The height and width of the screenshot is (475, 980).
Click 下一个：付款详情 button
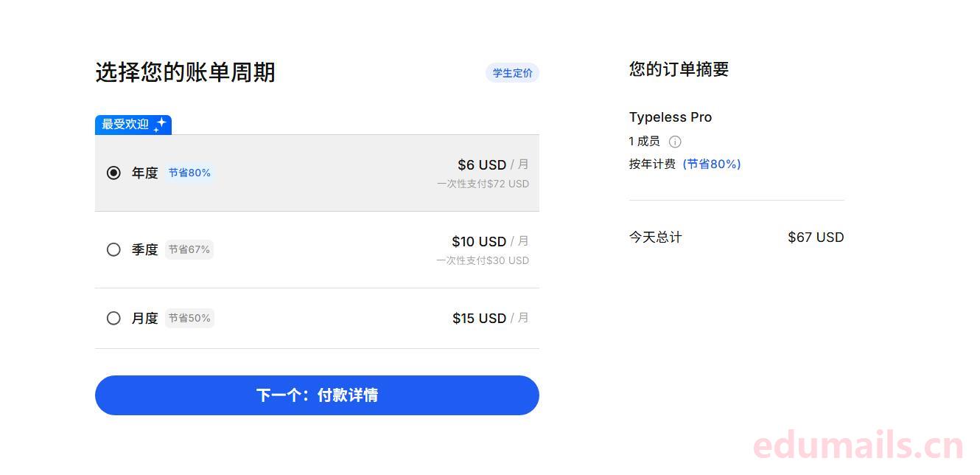tap(317, 395)
